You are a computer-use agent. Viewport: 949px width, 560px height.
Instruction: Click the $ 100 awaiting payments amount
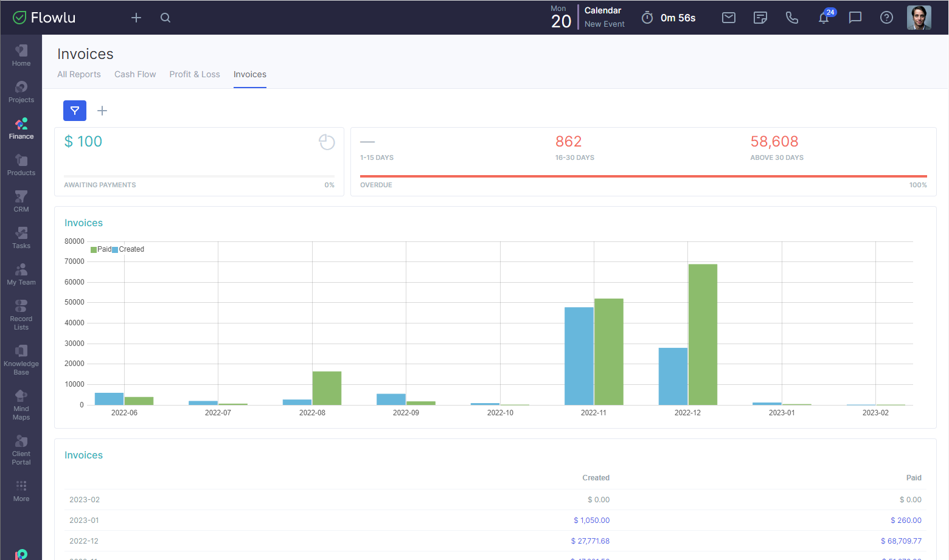coord(83,142)
